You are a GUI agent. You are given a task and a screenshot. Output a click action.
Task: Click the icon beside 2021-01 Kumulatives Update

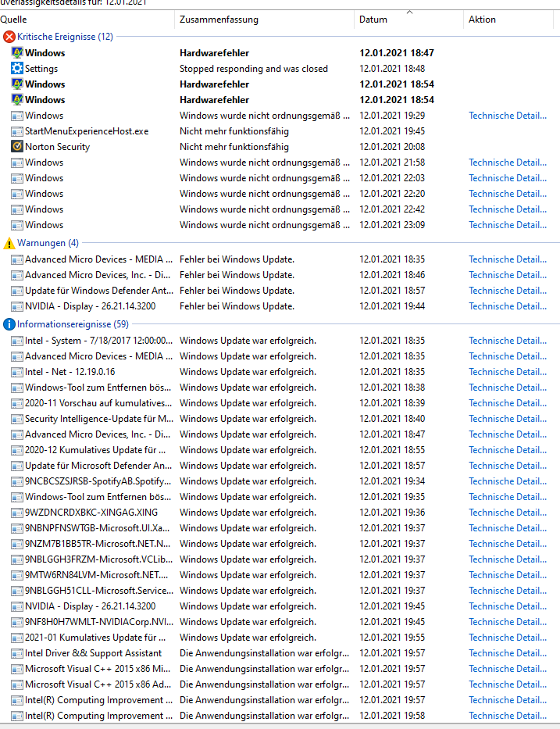17,638
